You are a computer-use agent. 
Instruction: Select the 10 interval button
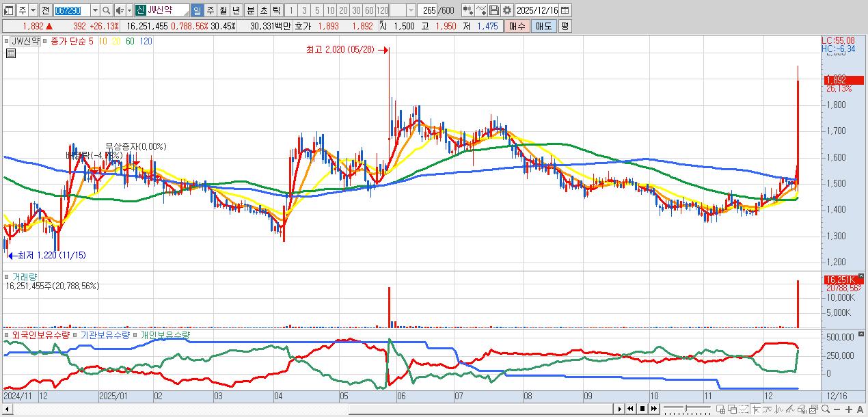[x=330, y=10]
